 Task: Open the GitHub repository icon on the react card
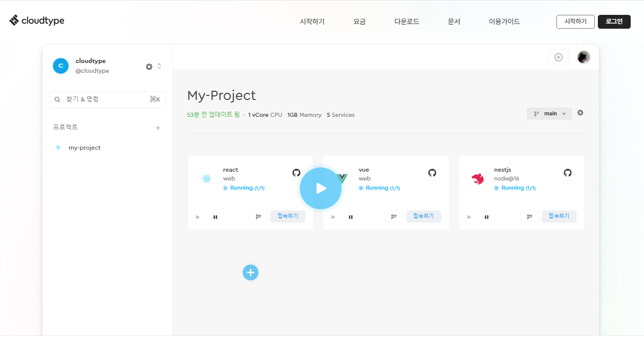pos(296,173)
